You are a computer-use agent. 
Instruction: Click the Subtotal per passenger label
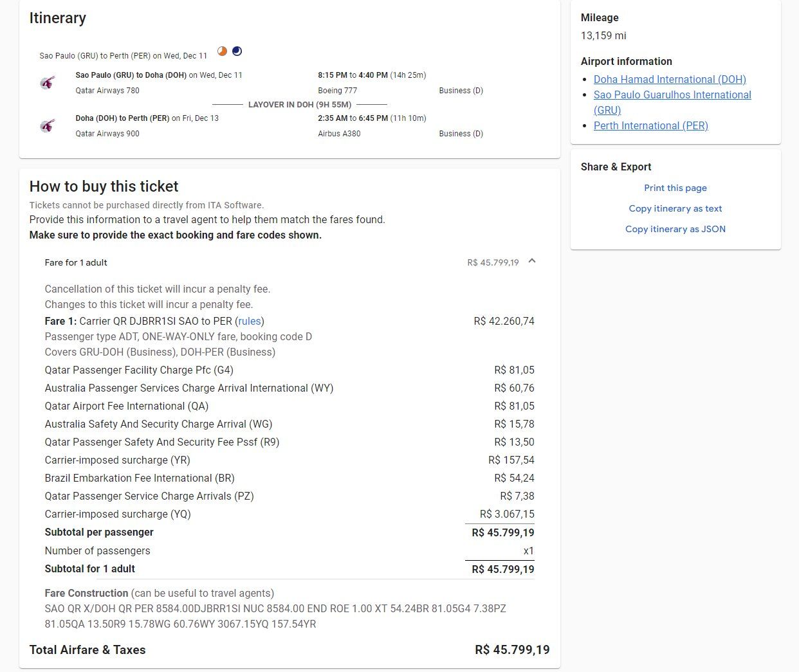point(99,532)
